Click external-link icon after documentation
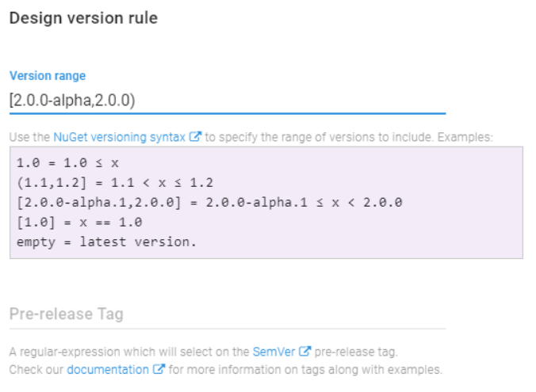Screen dimensions: 536x392 (x=159, y=369)
